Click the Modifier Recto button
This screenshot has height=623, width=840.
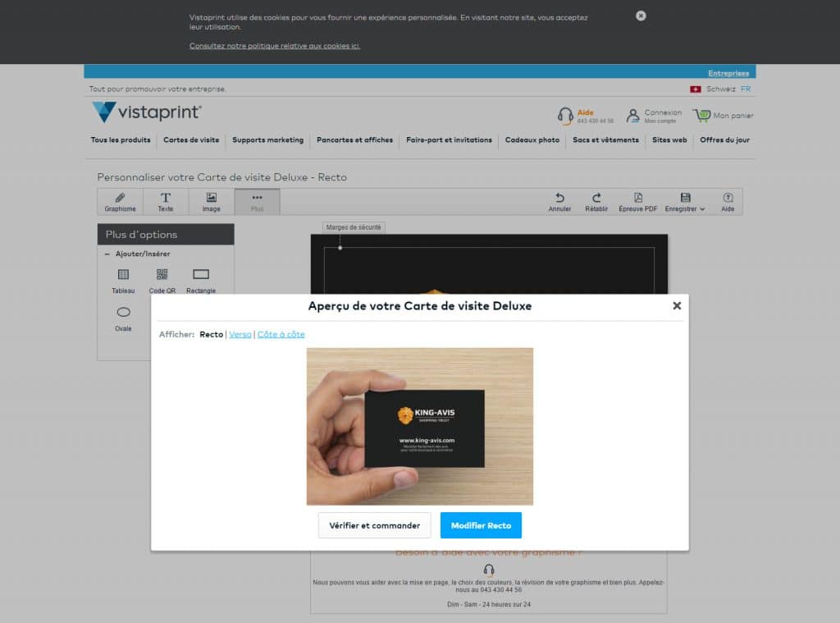481,525
